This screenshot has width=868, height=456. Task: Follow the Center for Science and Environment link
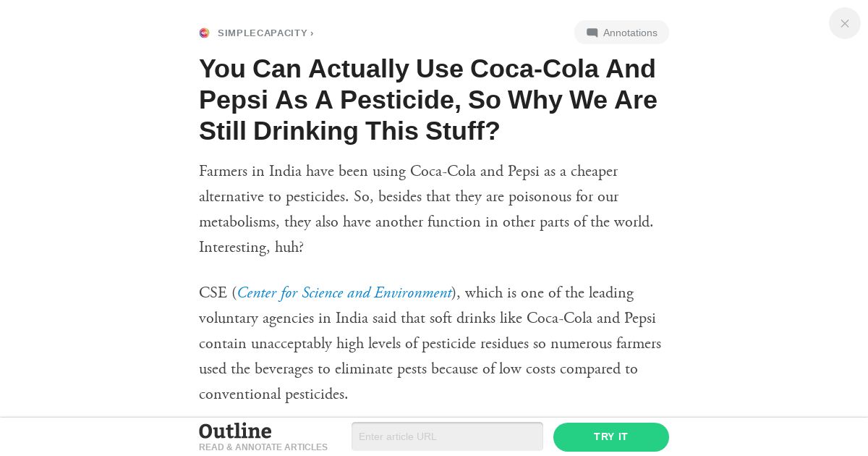(x=344, y=293)
